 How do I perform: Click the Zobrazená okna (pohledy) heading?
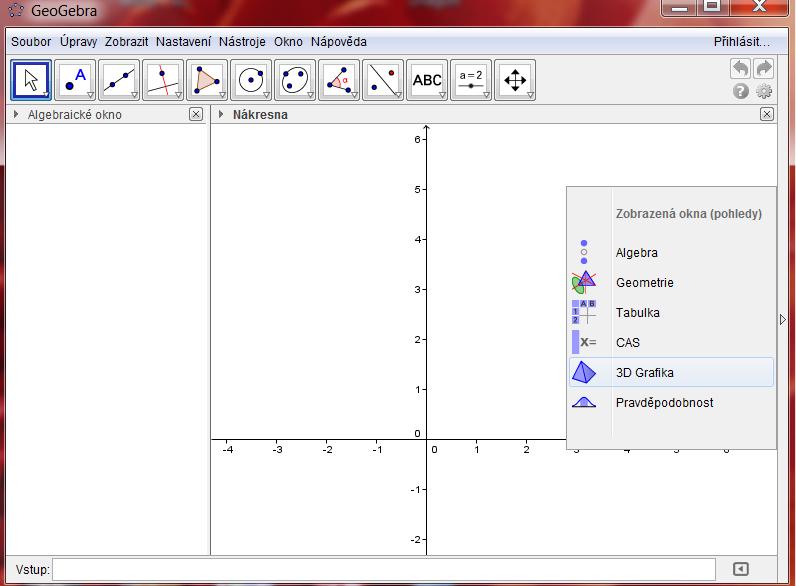point(689,213)
